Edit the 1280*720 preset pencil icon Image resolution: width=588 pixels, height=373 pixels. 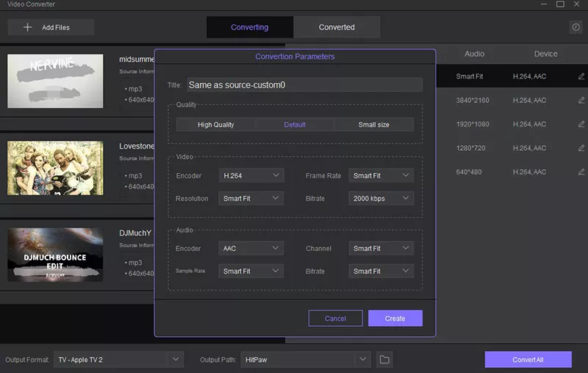581,148
